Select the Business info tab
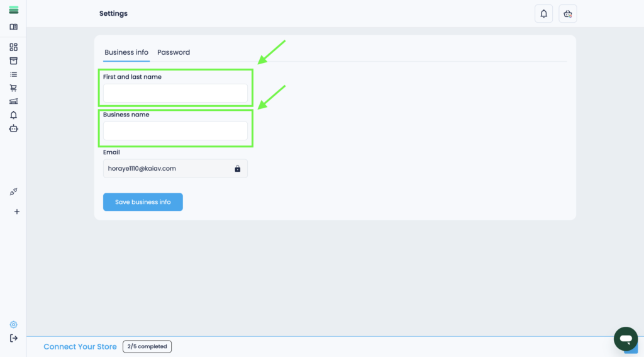This screenshot has height=357, width=644. coord(126,52)
